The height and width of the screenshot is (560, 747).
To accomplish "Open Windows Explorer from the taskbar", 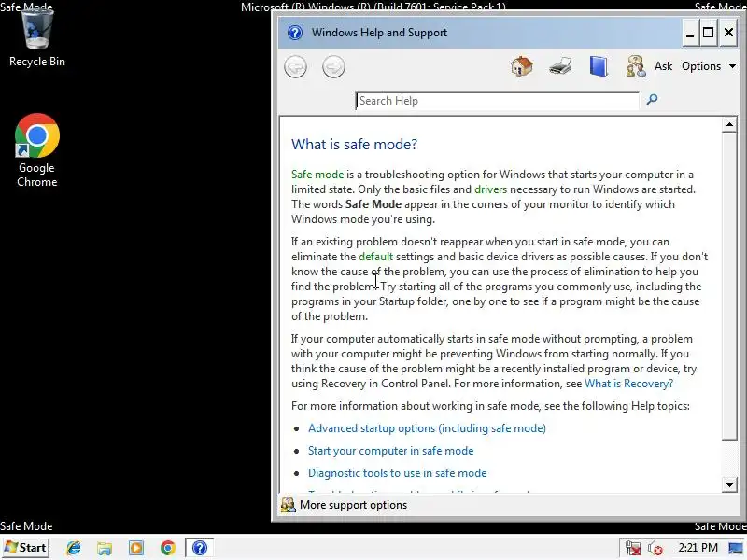I will (105, 548).
